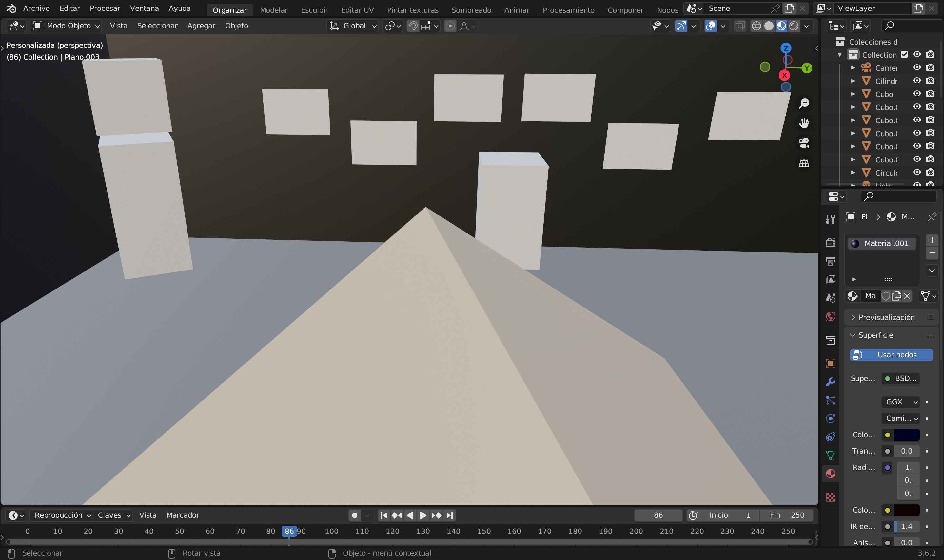Open the Modo Objeto mode dropdown
This screenshot has width=944, height=560.
pos(67,26)
